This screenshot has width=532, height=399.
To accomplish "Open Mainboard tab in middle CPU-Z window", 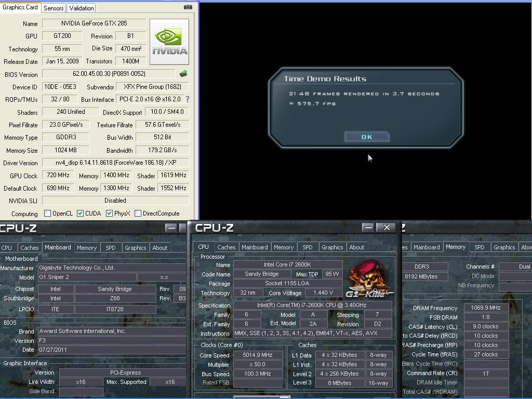I will click(255, 247).
